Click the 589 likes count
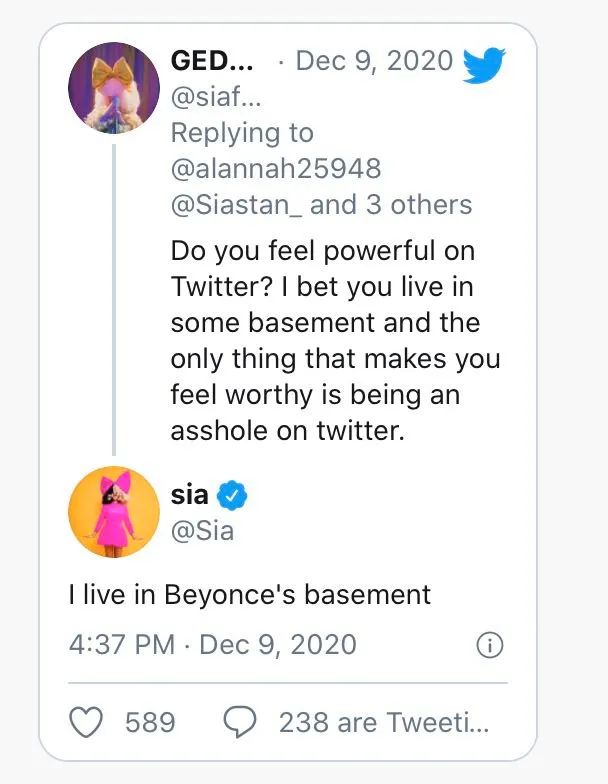608x784 pixels. [x=150, y=722]
